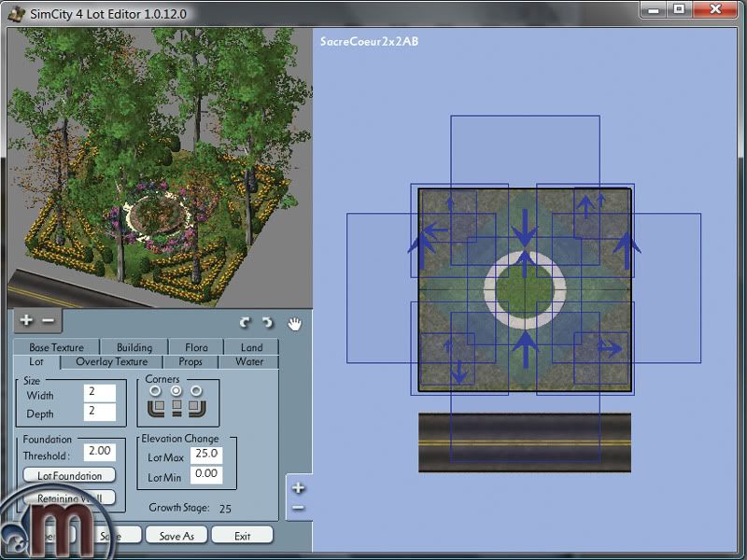This screenshot has width=747, height=560.
Task: Zoom in the 3D preview with plus
Action: pyautogui.click(x=26, y=320)
